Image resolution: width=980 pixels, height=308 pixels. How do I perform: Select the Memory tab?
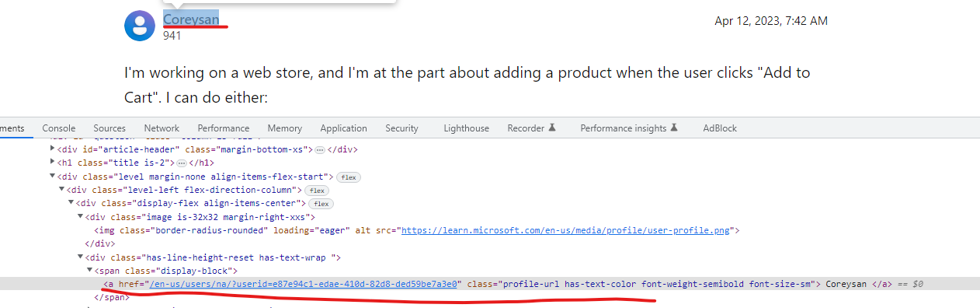[x=285, y=128]
